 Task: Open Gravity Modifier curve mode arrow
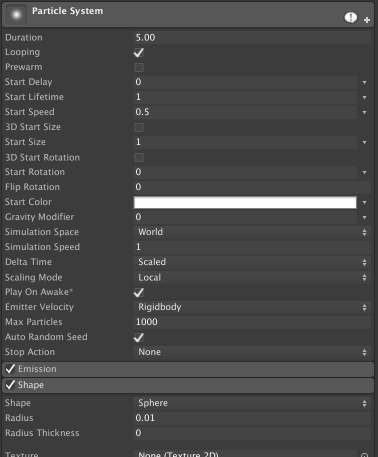(364, 217)
